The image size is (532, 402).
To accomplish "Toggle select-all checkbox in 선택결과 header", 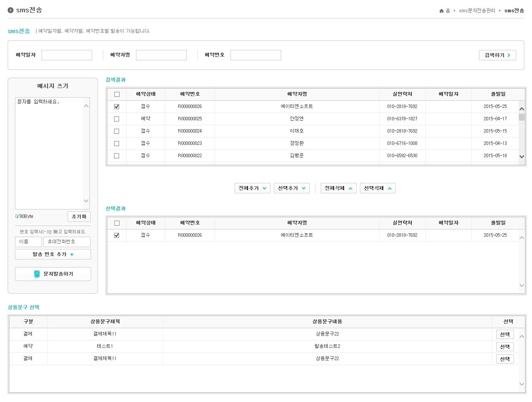I will (x=117, y=223).
